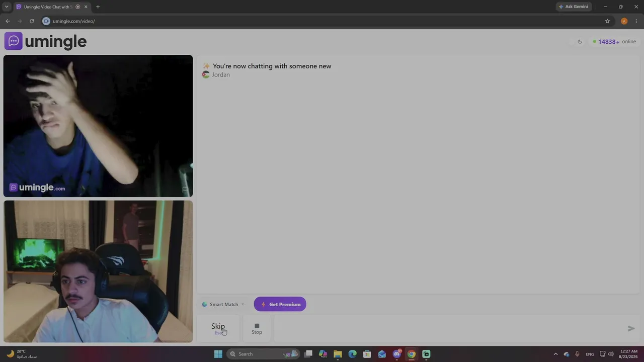Reload the Umingle page
This screenshot has width=644, height=362.
coord(32,21)
